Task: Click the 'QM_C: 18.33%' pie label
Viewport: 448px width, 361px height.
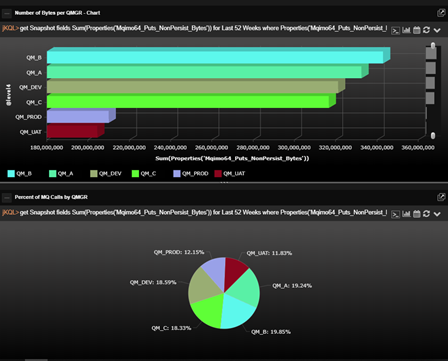Action: tap(171, 328)
